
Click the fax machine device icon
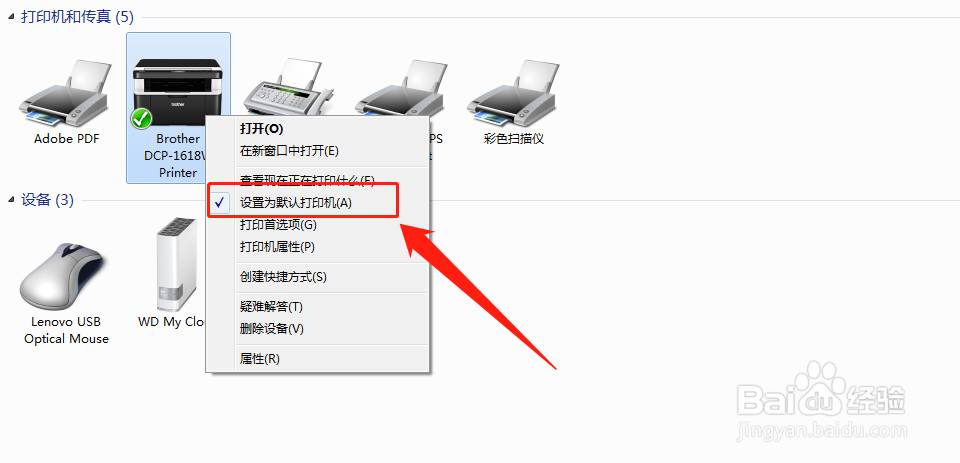tap(288, 88)
